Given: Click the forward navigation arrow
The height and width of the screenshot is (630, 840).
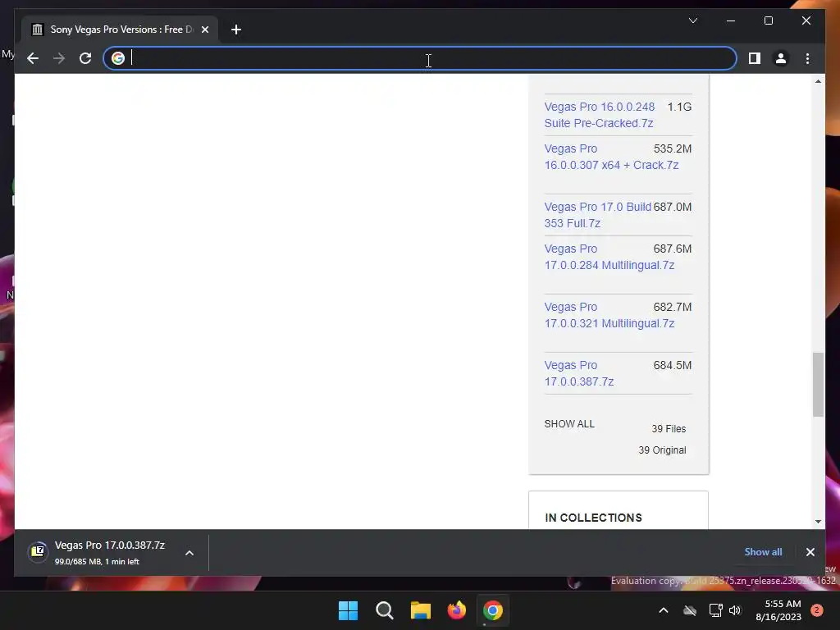Looking at the screenshot, I should click(x=59, y=58).
